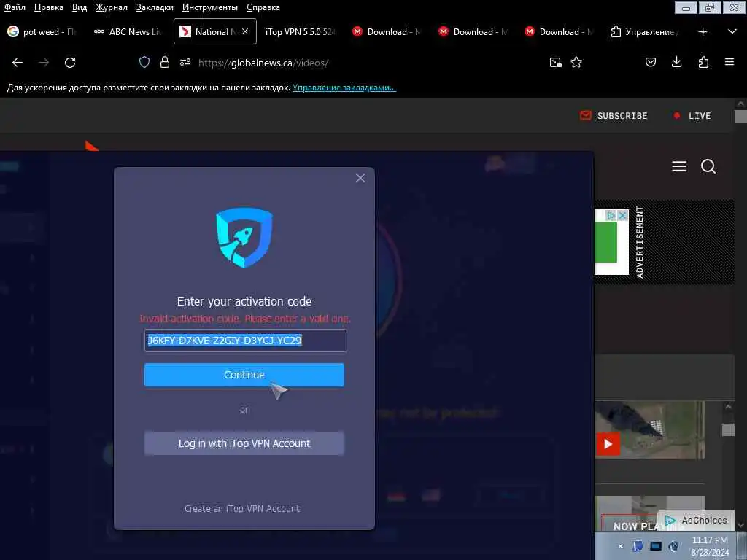Close the iTop VPN activation dialog
The image size is (747, 560).
360,178
